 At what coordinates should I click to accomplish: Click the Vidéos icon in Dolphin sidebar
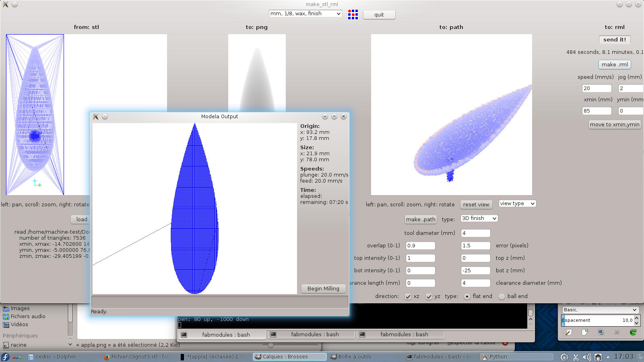6,325
